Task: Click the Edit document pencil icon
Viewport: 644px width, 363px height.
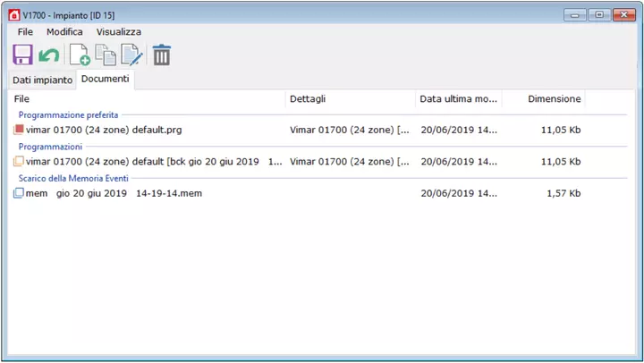Action: [x=131, y=55]
